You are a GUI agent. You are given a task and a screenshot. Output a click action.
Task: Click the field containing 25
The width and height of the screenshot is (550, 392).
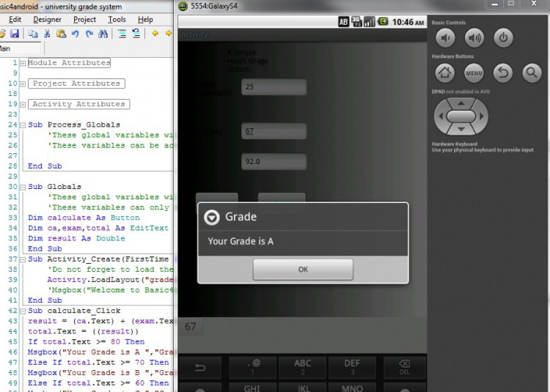tap(274, 87)
